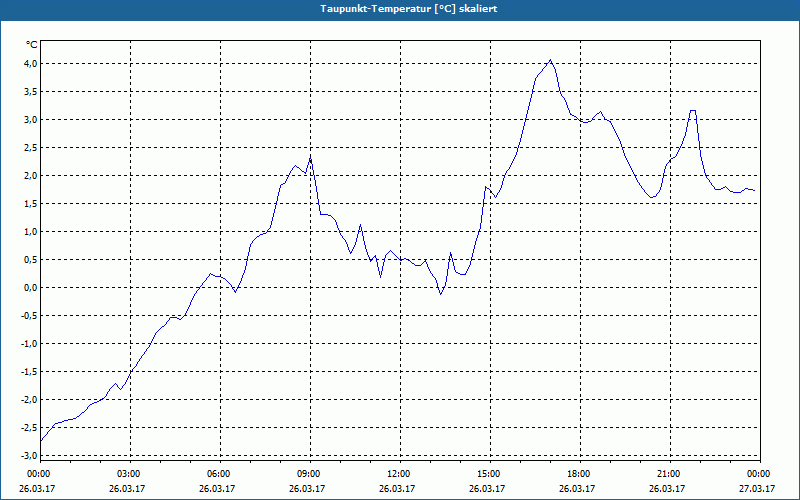Select the '27.03.17' date label
The image size is (800, 500).
click(x=758, y=489)
